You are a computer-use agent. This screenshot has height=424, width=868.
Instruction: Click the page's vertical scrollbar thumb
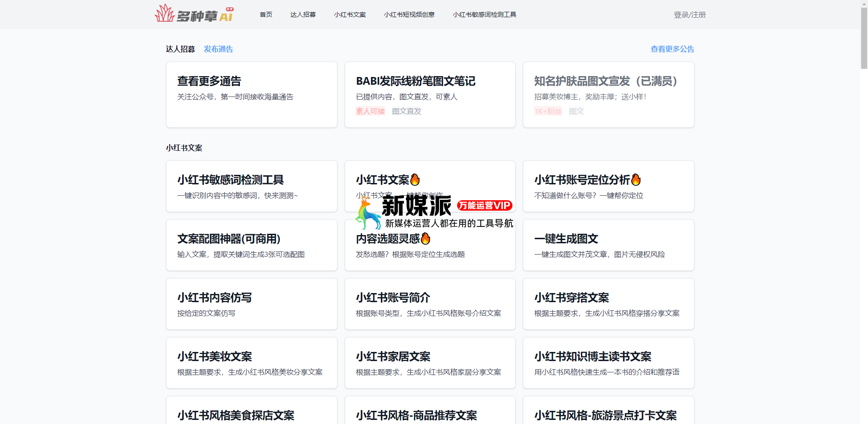(864, 38)
